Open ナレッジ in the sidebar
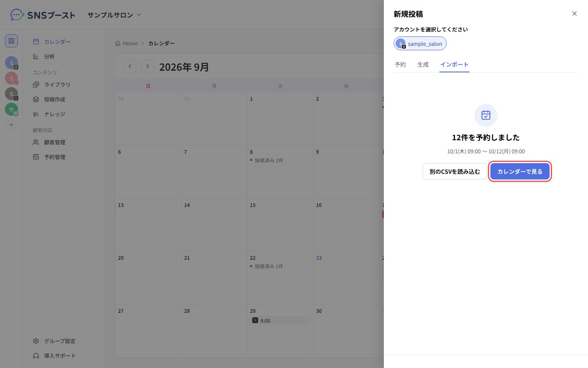 tap(64, 114)
